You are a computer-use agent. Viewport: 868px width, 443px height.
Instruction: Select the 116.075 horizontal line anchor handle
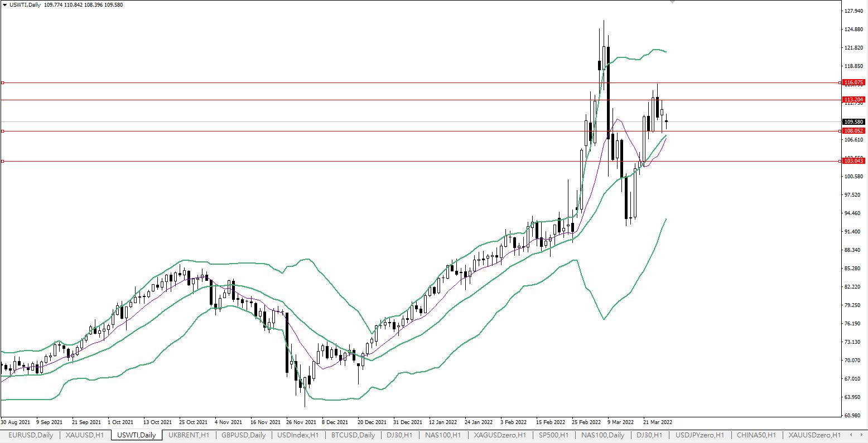click(x=3, y=82)
